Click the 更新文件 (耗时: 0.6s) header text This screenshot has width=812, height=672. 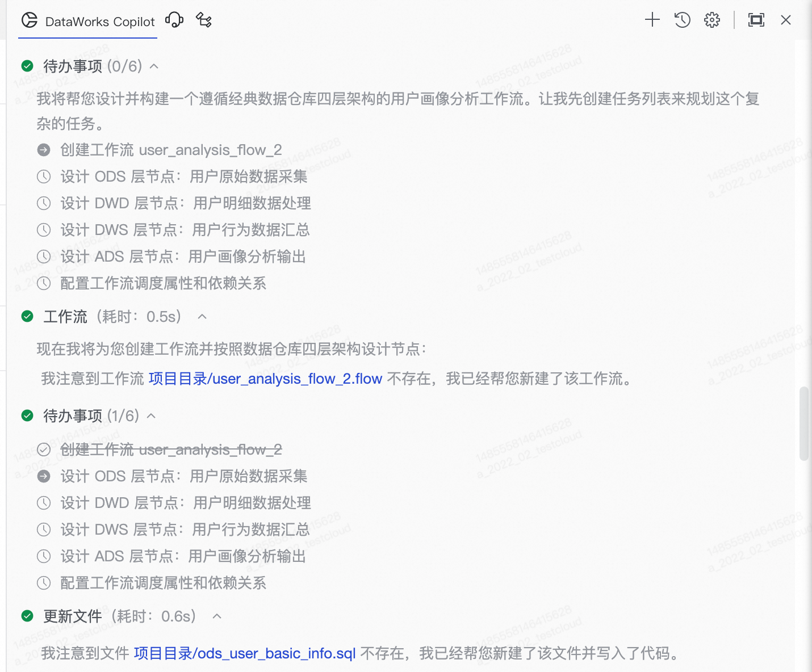pyautogui.click(x=120, y=616)
